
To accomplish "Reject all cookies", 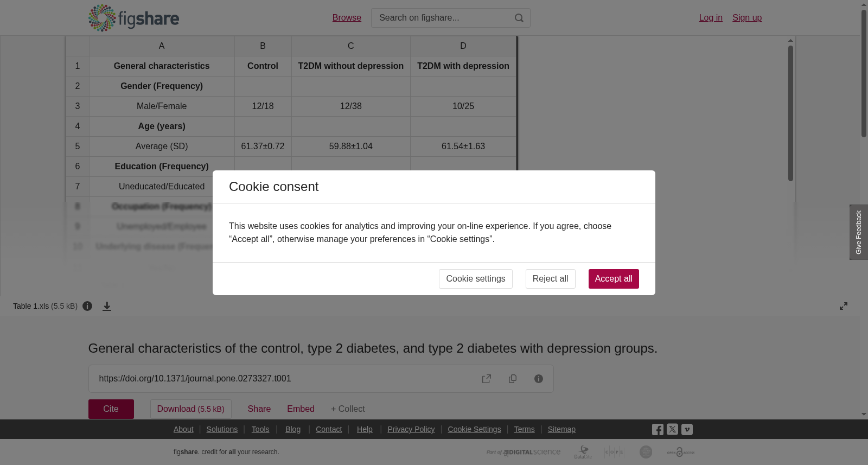I will click(550, 279).
